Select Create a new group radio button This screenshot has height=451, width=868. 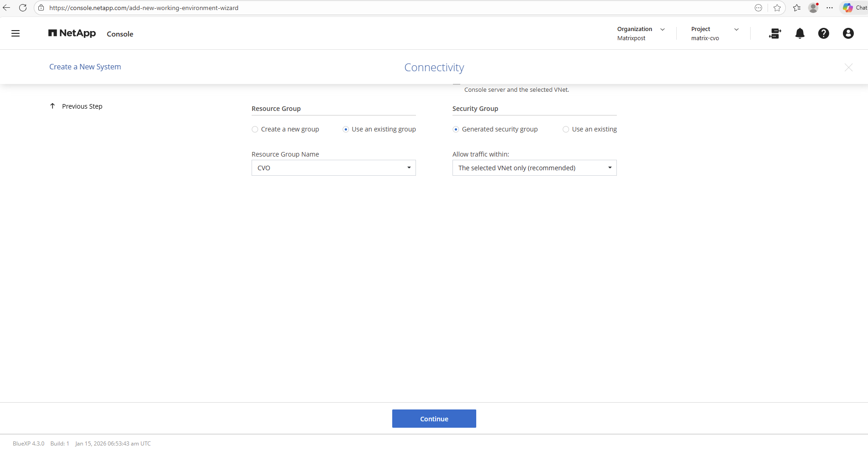[x=255, y=130]
